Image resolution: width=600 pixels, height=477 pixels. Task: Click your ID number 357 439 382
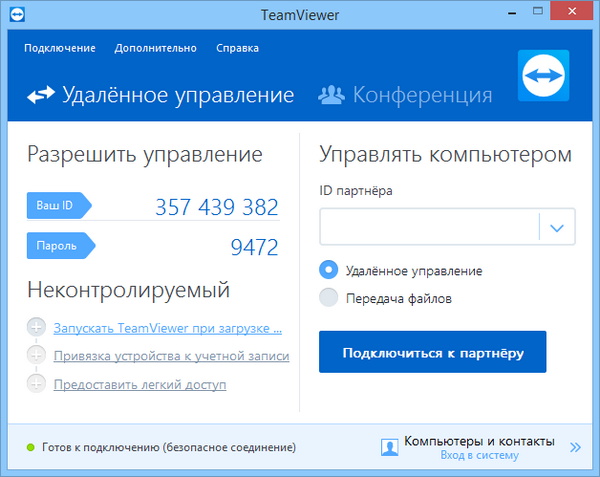[x=217, y=207]
